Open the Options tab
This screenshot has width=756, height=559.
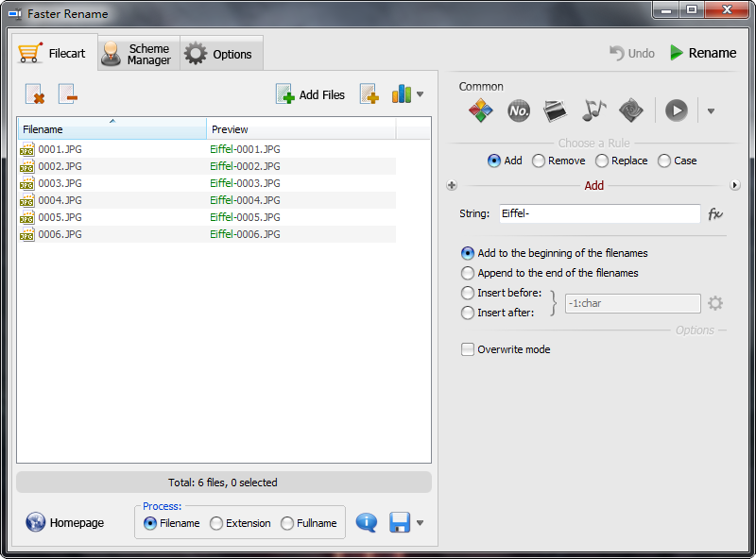221,54
